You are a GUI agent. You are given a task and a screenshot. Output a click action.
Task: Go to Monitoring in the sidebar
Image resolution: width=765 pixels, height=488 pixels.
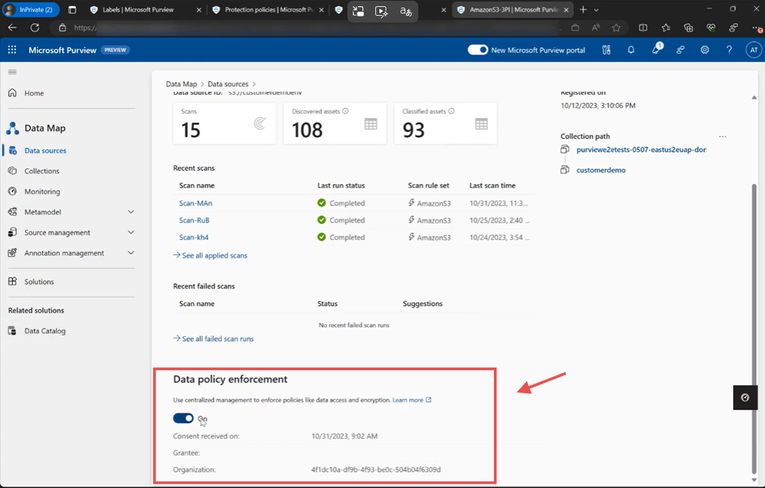click(x=42, y=191)
